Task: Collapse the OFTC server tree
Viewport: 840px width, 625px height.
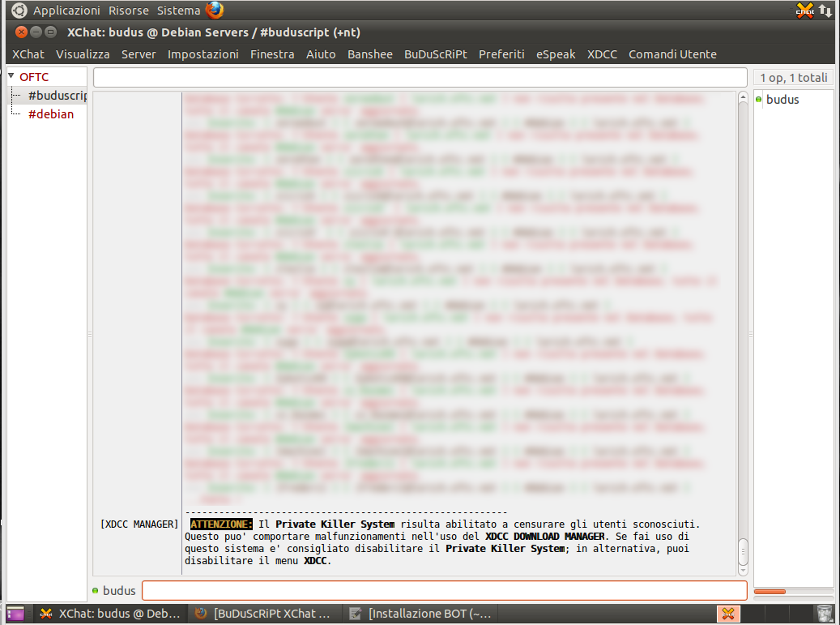Action: coord(11,76)
